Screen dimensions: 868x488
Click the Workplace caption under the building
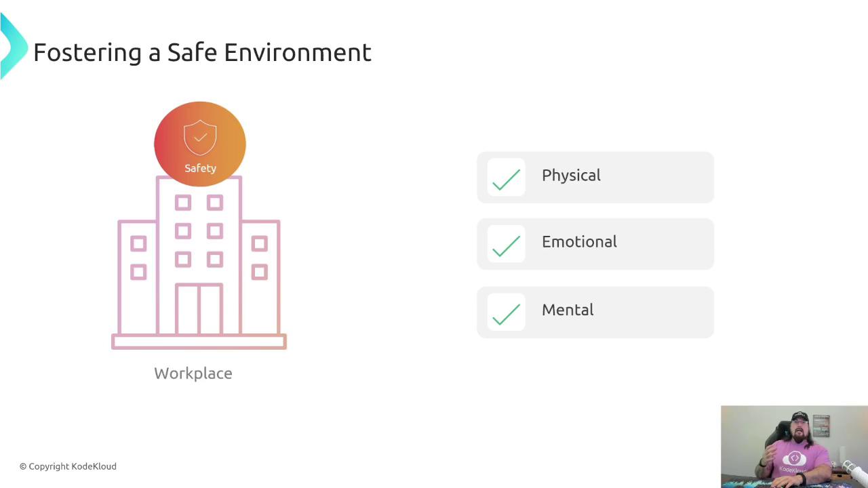(x=193, y=373)
